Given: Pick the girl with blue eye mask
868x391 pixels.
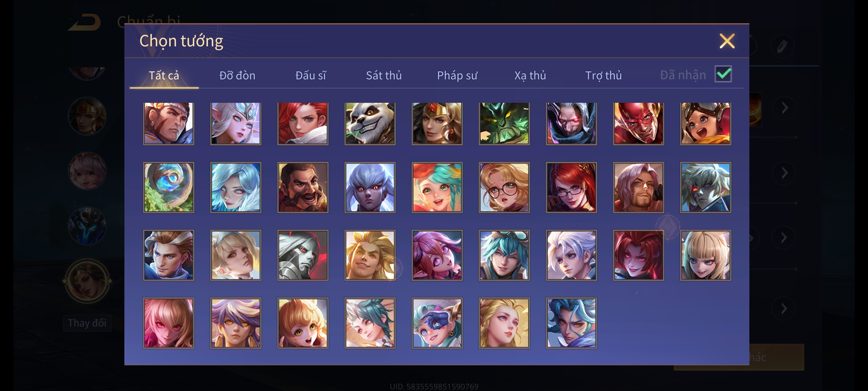Looking at the screenshot, I should tap(437, 323).
